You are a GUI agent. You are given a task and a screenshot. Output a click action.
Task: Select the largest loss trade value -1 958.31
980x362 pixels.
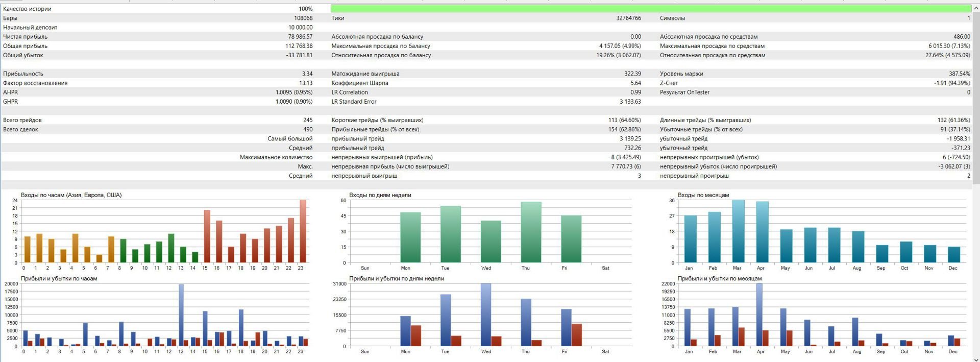point(959,138)
